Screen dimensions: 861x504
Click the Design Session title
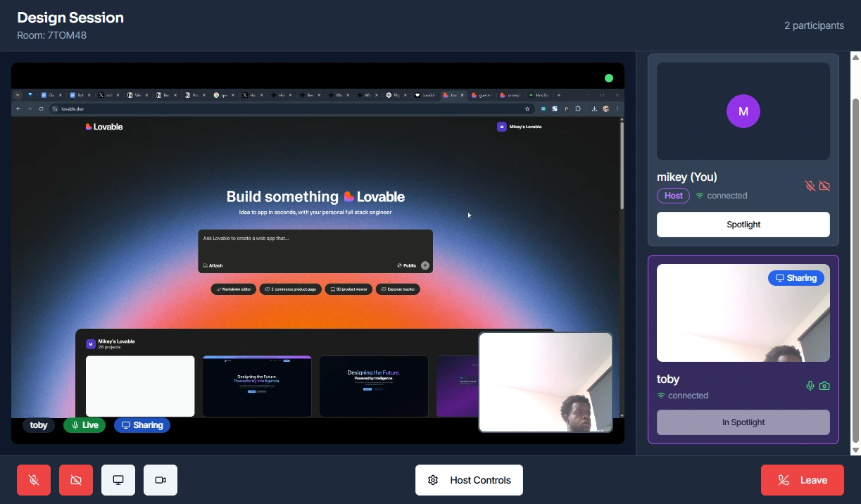click(x=70, y=18)
